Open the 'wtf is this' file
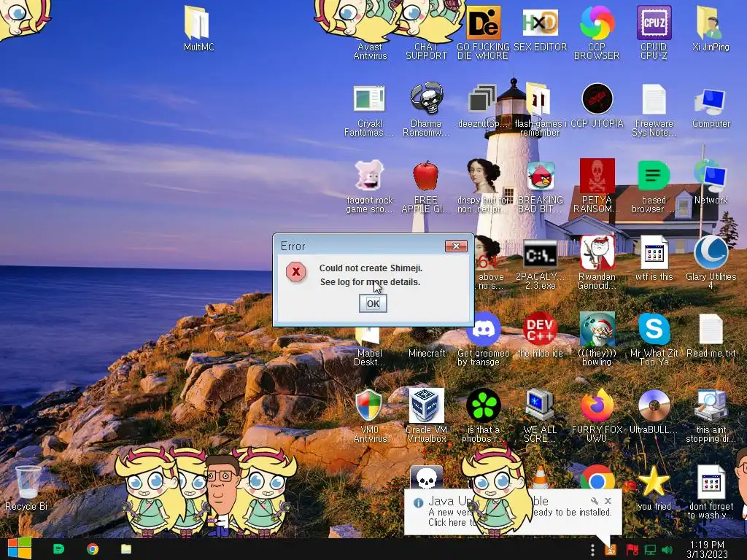This screenshot has width=747, height=560. pyautogui.click(x=654, y=259)
